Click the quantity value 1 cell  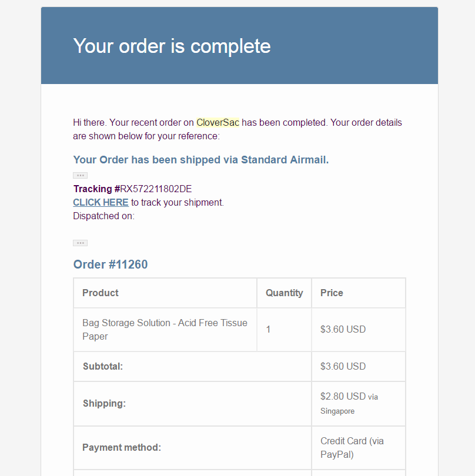point(269,330)
